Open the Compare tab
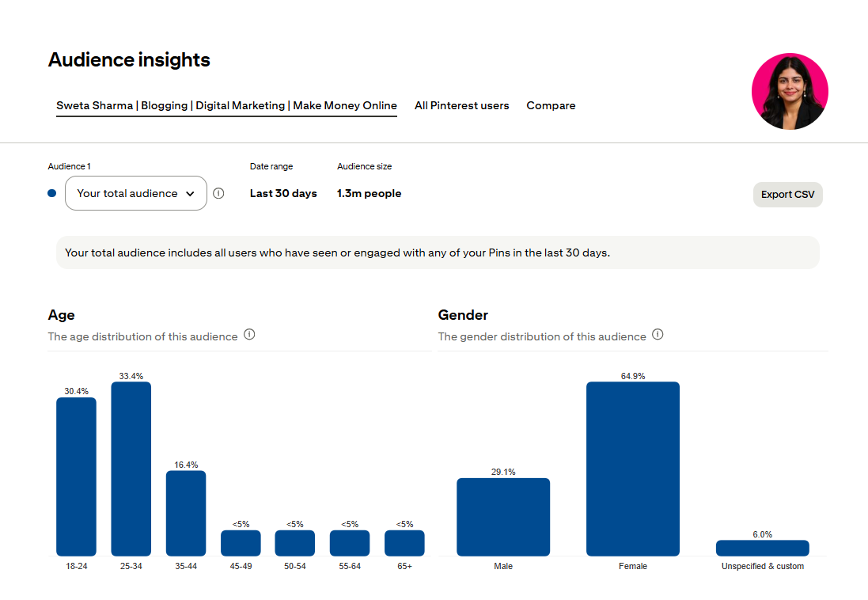The image size is (868, 600). pos(551,106)
